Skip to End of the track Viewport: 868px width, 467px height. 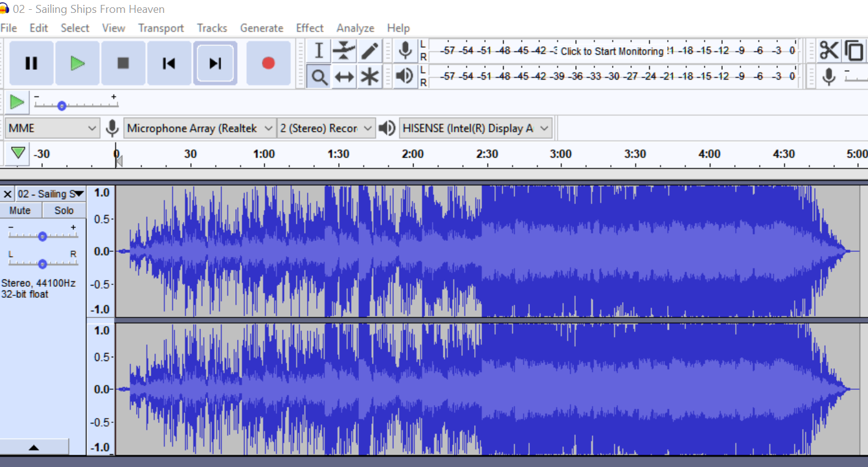[x=215, y=63]
